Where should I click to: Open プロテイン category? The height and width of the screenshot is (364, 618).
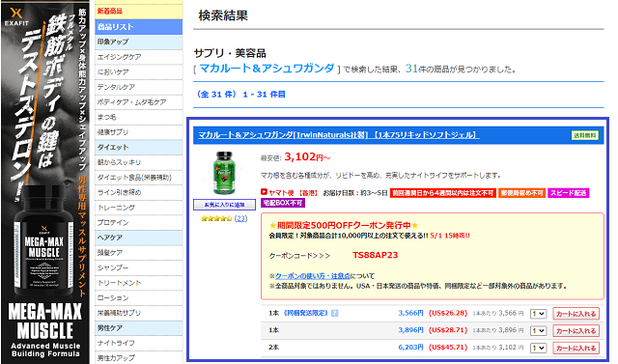[x=138, y=223]
